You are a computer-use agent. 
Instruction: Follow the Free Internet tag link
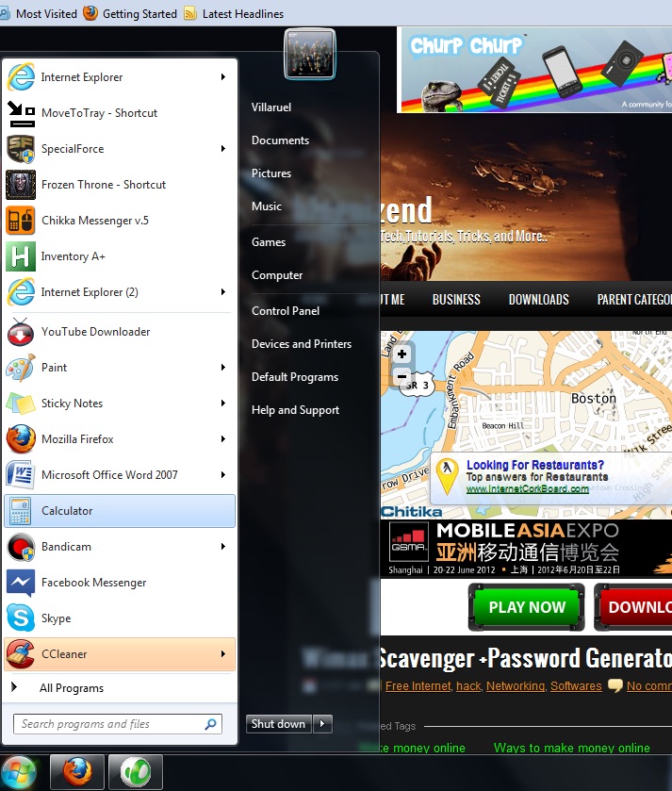click(x=418, y=686)
